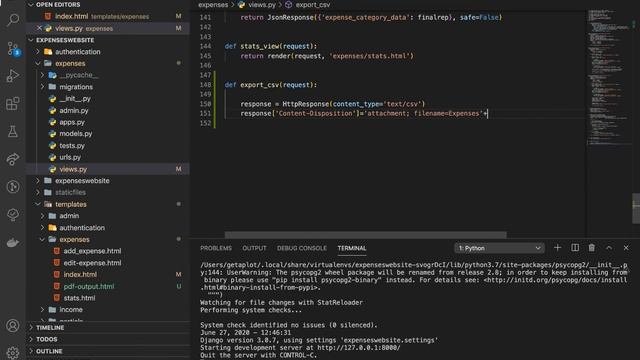Kill terminal with trash icon
The width and height of the screenshot is (640, 360).
pos(591,248)
